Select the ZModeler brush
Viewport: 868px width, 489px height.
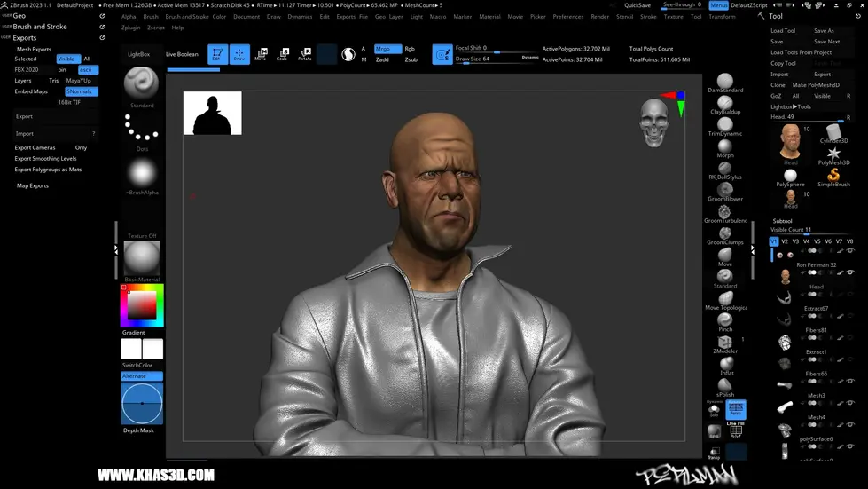725,344
